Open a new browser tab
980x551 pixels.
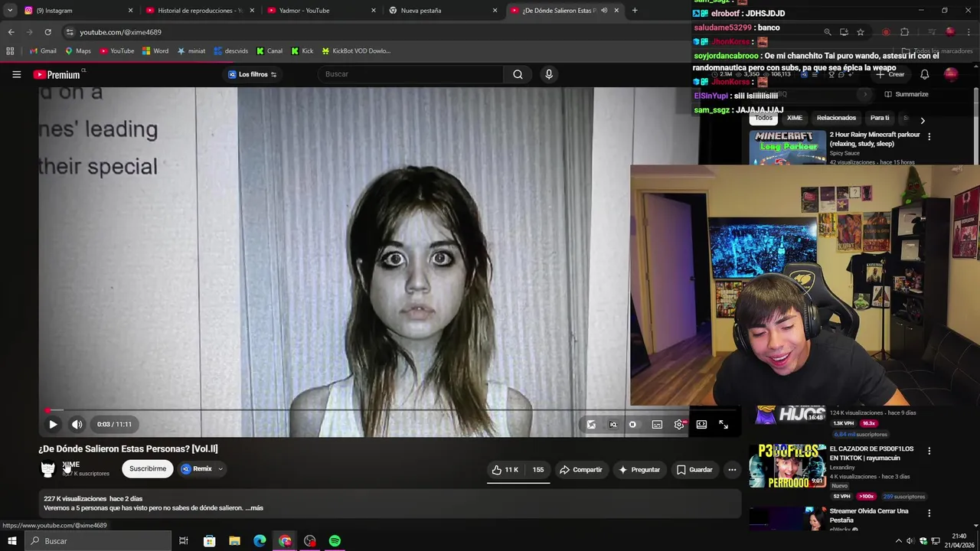point(635,11)
